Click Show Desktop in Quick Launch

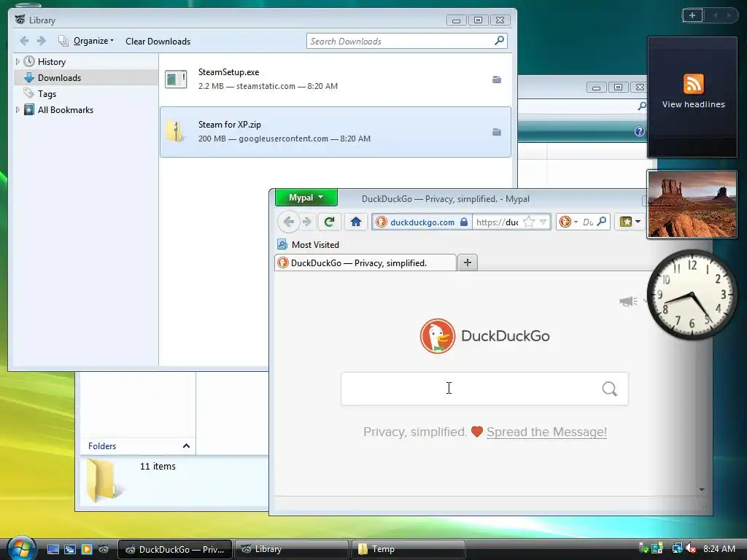pos(53,549)
